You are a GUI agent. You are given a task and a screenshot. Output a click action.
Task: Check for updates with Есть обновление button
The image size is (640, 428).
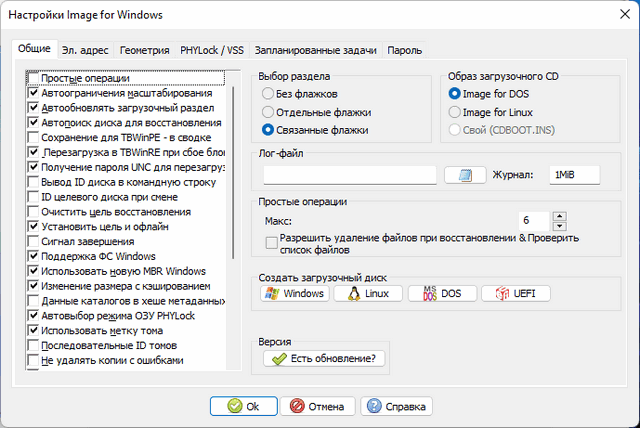click(324, 359)
